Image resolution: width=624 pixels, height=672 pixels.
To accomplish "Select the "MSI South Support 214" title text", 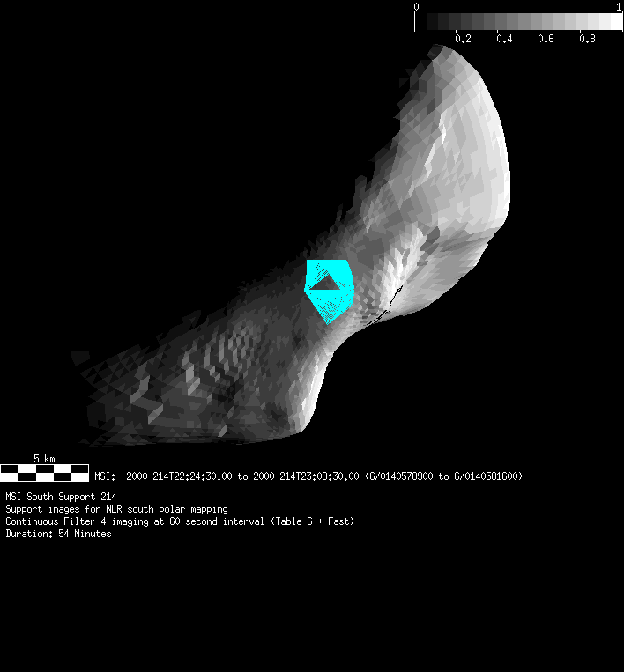I will pyautogui.click(x=61, y=498).
